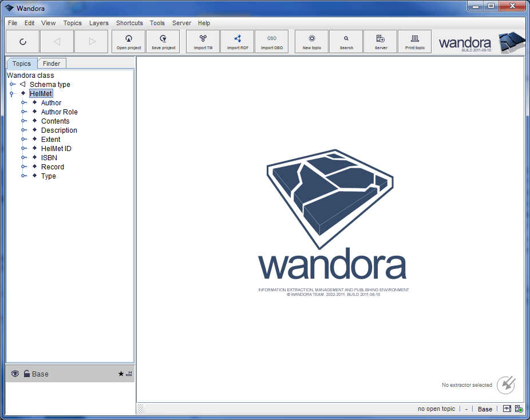
Task: Expand the Author Role tree node
Action: [x=23, y=112]
